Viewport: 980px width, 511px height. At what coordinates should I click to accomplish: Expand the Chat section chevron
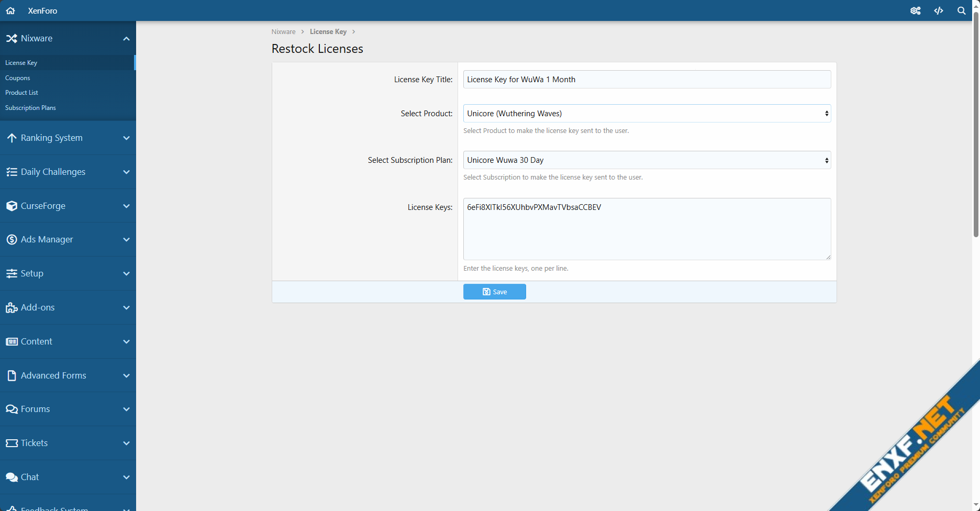click(x=126, y=477)
